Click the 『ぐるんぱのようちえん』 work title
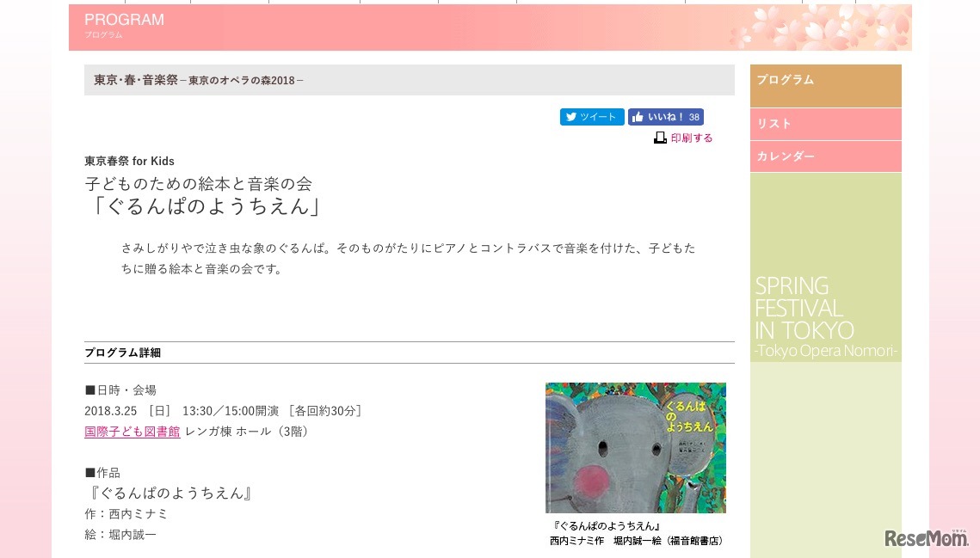 coord(170,493)
